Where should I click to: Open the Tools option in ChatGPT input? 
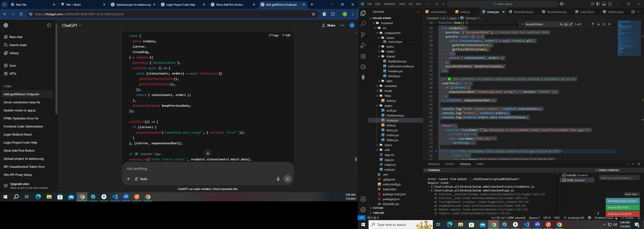[141, 179]
